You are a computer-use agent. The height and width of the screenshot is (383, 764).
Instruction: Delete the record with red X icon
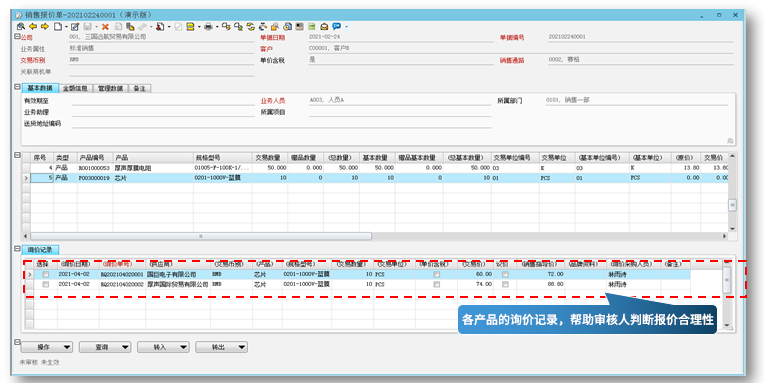[x=105, y=27]
